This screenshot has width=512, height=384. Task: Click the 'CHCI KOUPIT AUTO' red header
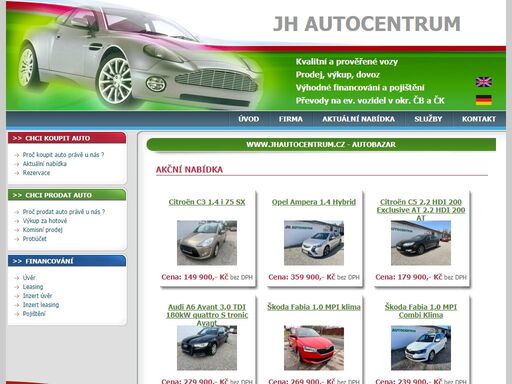[67, 138]
